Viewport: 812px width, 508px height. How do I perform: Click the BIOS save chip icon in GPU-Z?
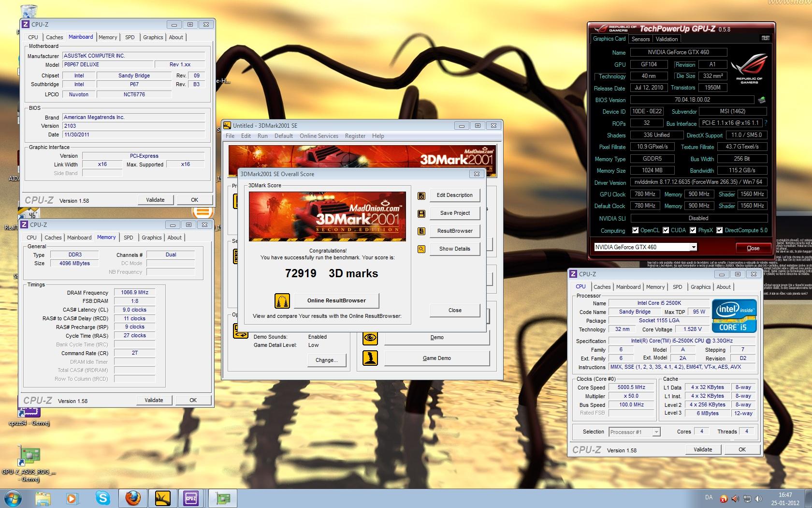762,100
